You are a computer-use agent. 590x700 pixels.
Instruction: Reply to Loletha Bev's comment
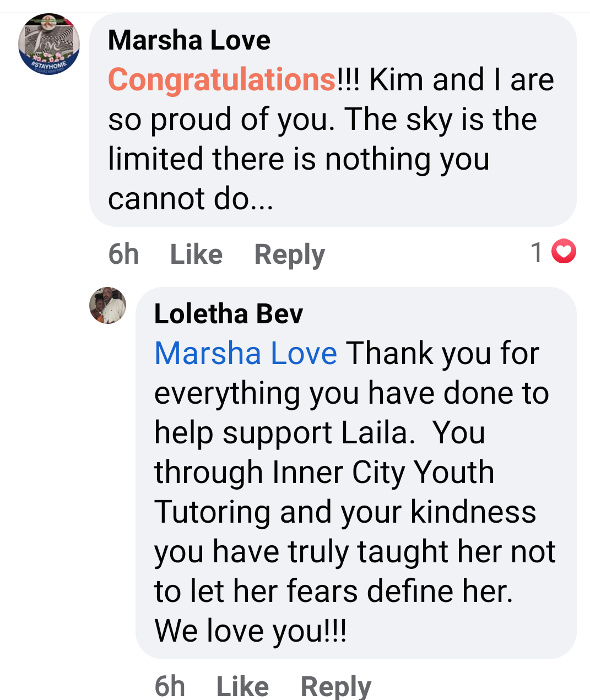point(335,686)
